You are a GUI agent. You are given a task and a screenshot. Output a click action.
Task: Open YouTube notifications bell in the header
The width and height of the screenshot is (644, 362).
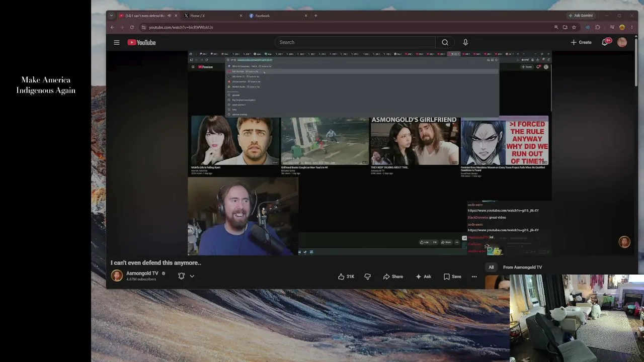point(605,42)
